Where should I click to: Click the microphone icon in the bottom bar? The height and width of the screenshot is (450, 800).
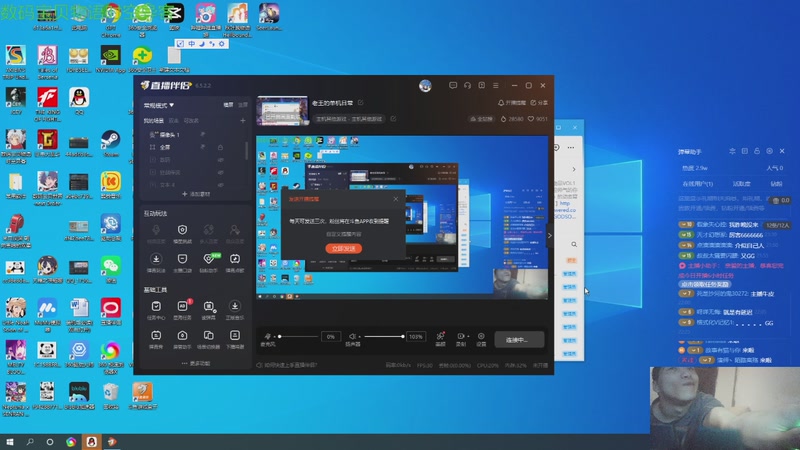pyautogui.click(x=267, y=336)
